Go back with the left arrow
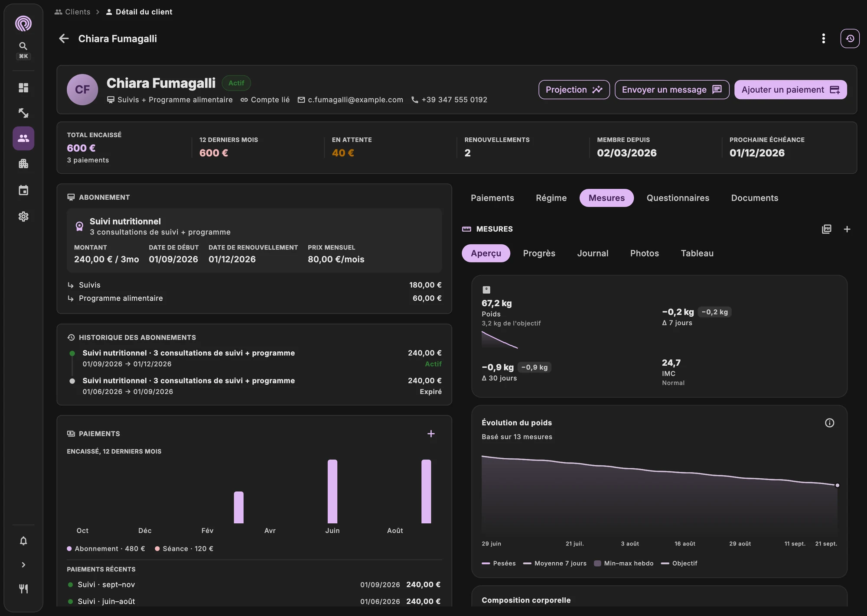The width and height of the screenshot is (867, 616). 64,39
